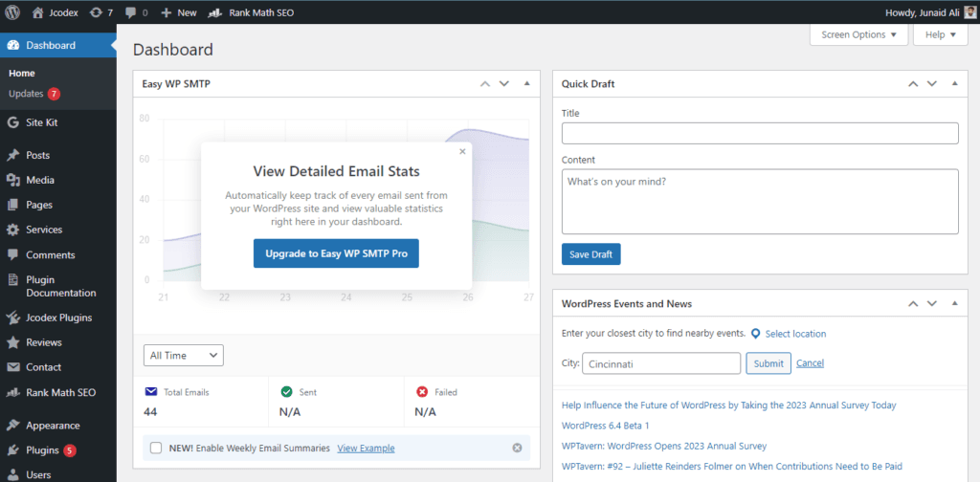Screen dimensions: 980x482
Task: Click the Total Emails envelope icon
Action: click(x=150, y=392)
